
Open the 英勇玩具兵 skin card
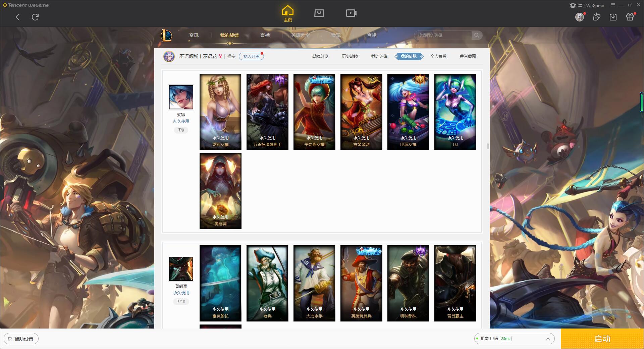click(x=361, y=283)
